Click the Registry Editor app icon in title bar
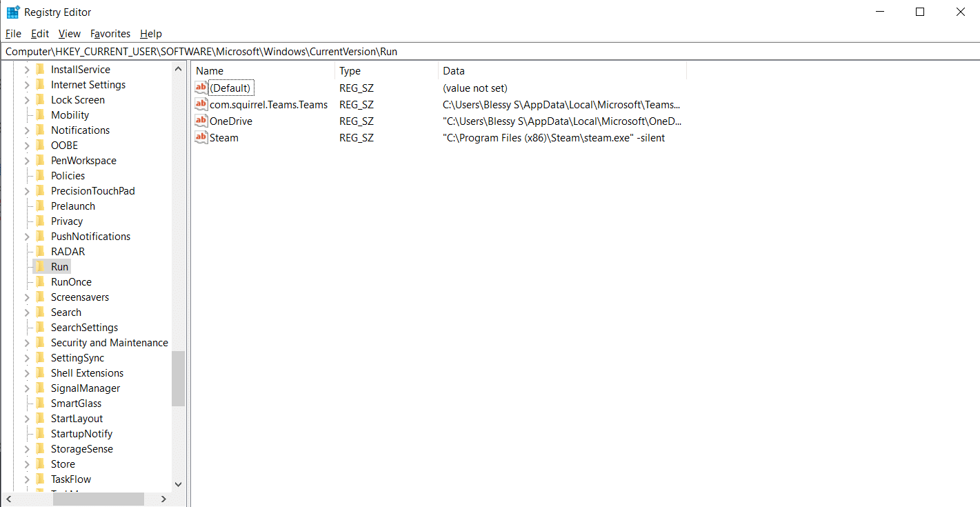This screenshot has width=980, height=507. point(12,12)
